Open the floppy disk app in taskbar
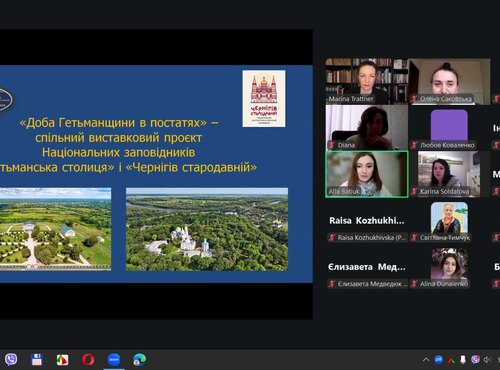500x370 pixels. 37,360
